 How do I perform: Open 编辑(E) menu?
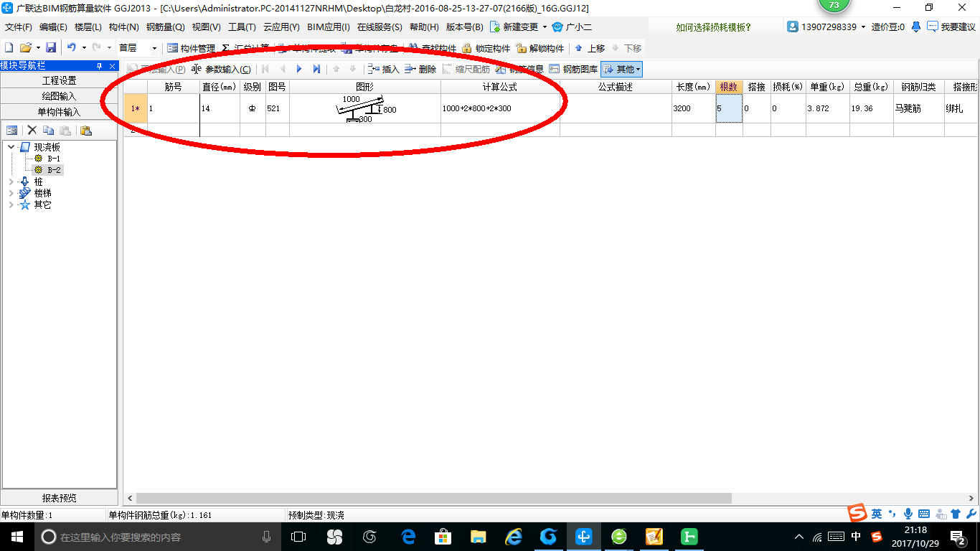click(53, 27)
